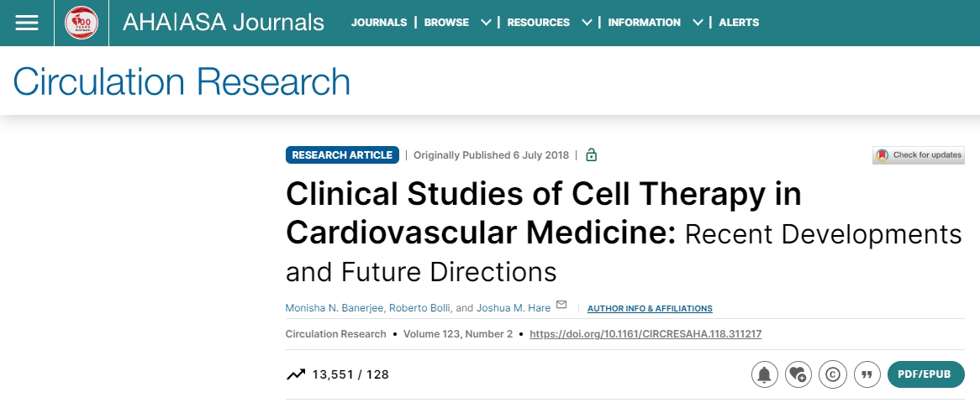Screen dimensions: 980x408
Task: Open the Alerts menu item
Action: [x=739, y=23]
